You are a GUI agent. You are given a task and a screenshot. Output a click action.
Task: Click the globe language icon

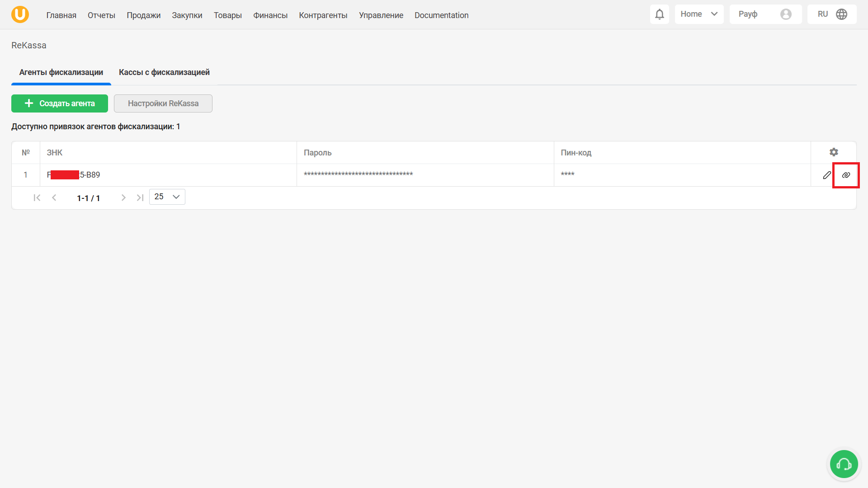[841, 14]
